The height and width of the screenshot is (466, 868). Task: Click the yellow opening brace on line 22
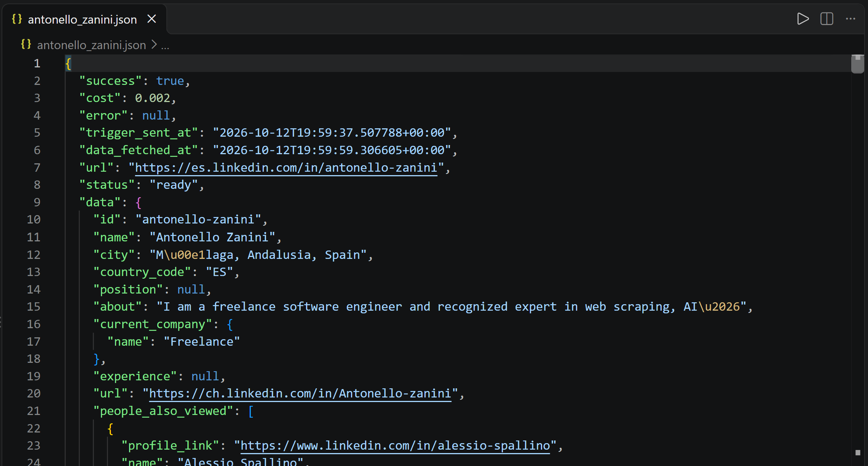110,429
